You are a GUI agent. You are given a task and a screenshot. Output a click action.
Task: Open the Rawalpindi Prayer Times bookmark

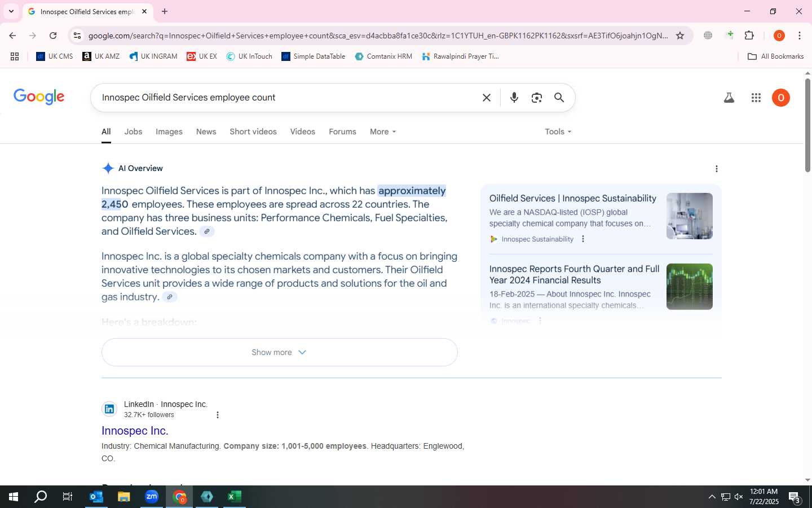coord(460,56)
